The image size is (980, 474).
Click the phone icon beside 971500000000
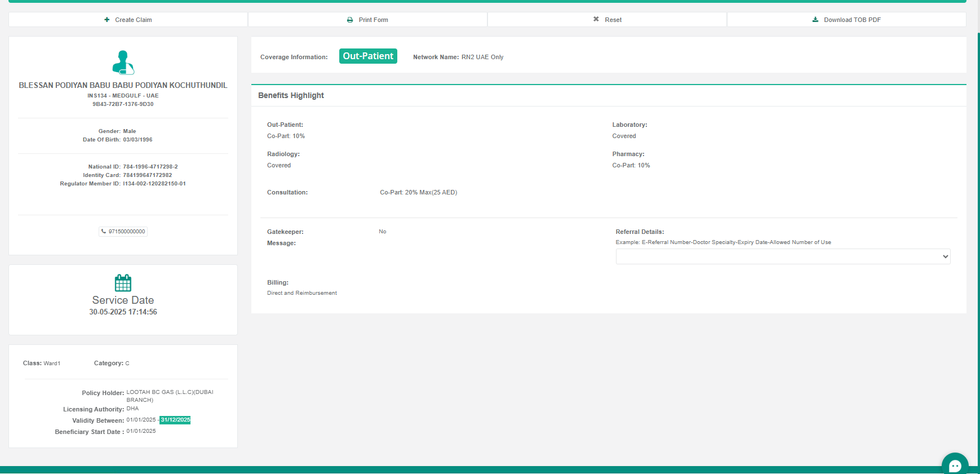tap(104, 231)
